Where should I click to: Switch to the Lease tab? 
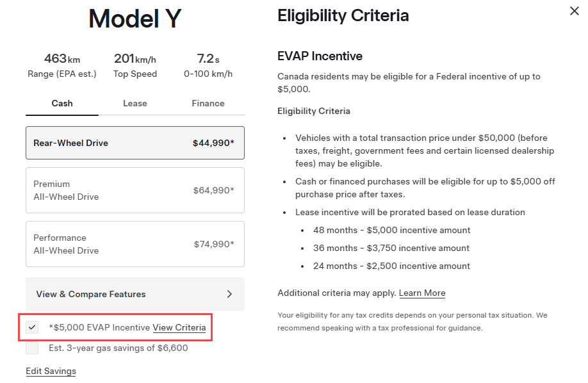click(135, 103)
